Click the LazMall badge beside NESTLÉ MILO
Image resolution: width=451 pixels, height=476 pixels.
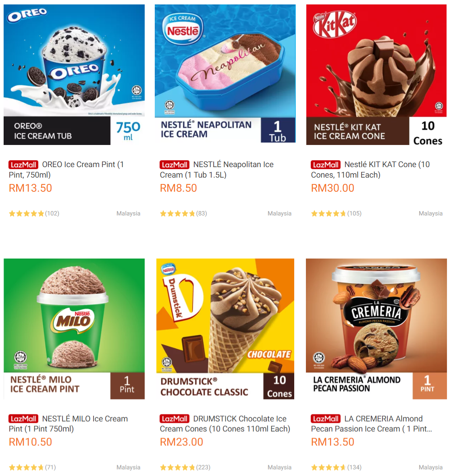[x=23, y=419]
